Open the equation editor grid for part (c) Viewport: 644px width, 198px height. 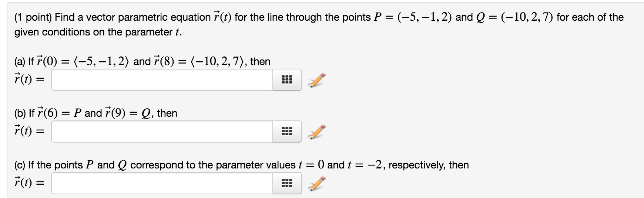pos(287,183)
